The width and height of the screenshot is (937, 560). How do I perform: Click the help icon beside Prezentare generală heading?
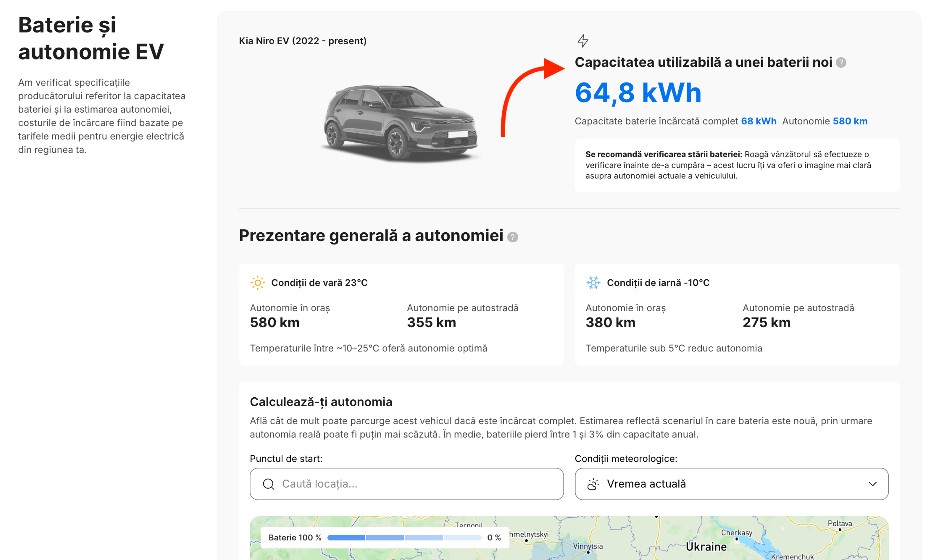pos(512,237)
